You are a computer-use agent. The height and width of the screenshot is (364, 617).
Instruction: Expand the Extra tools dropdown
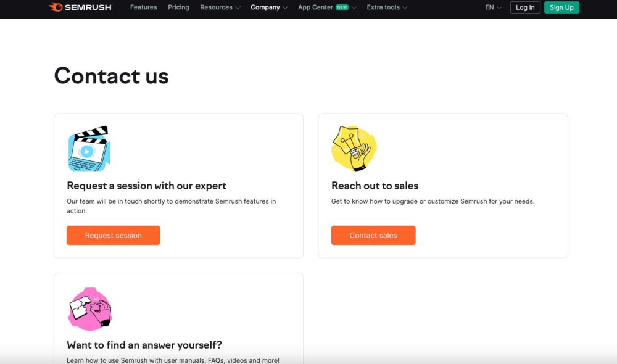(x=387, y=7)
